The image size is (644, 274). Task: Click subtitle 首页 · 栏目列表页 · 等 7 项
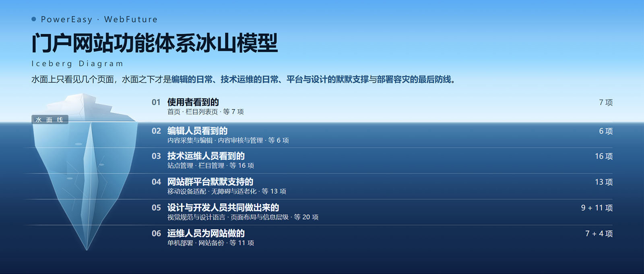(206, 112)
